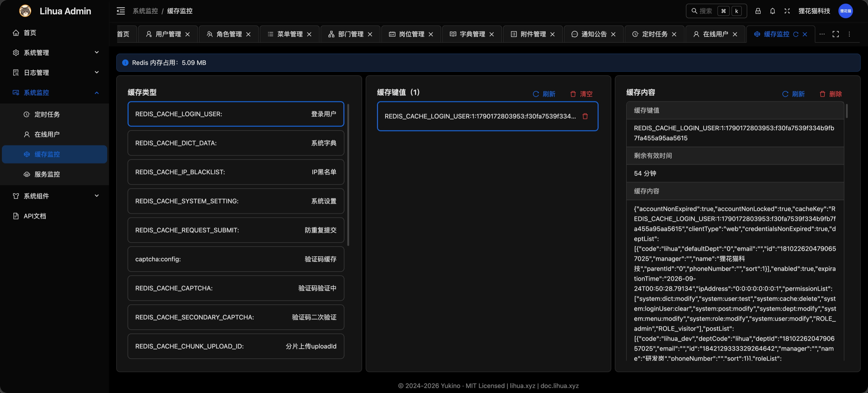
Task: Click the cache type list scrollbar
Action: click(x=348, y=175)
